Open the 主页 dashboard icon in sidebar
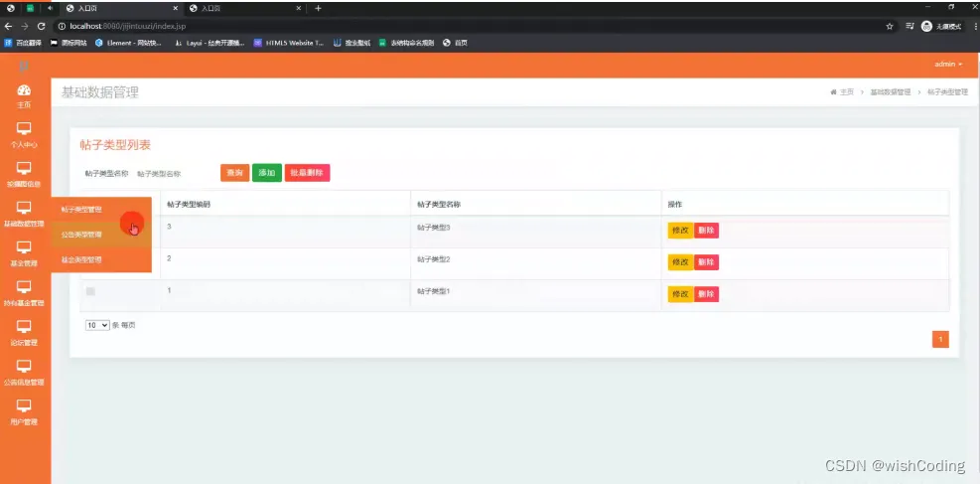Viewport: 980px width, 484px height. (x=24, y=90)
